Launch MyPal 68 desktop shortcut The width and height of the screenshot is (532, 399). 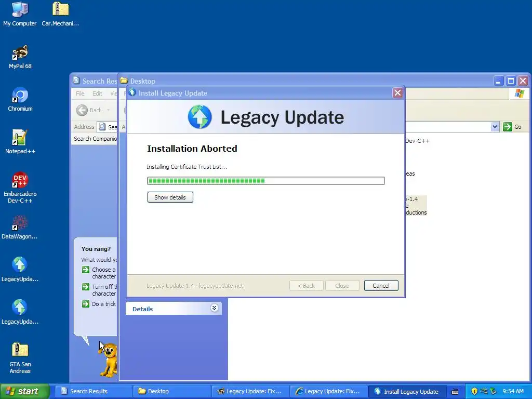(20, 56)
